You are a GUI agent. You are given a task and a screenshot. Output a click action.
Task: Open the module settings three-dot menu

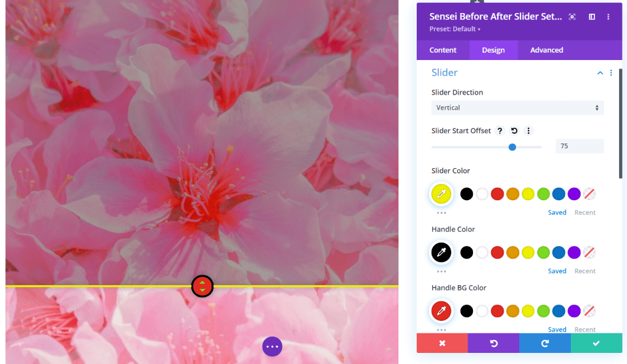point(608,17)
